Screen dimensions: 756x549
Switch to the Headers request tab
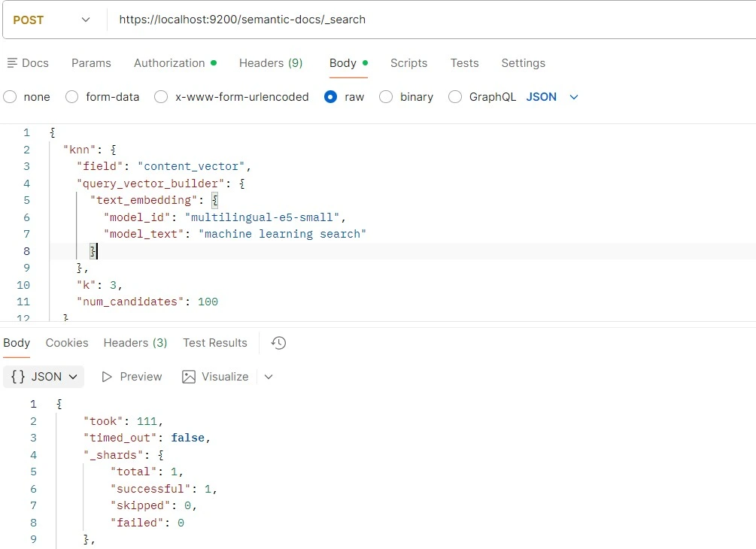pos(271,63)
